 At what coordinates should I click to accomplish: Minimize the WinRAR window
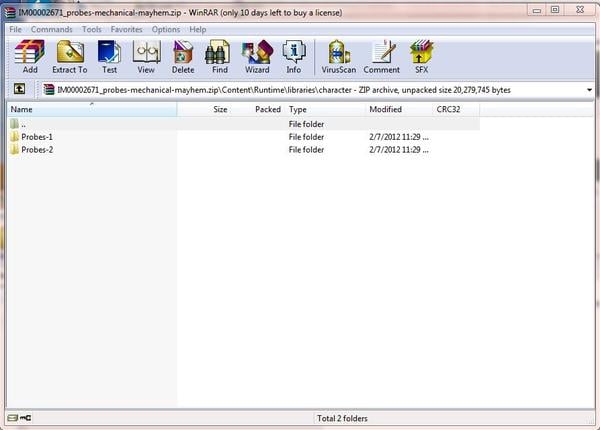point(537,10)
